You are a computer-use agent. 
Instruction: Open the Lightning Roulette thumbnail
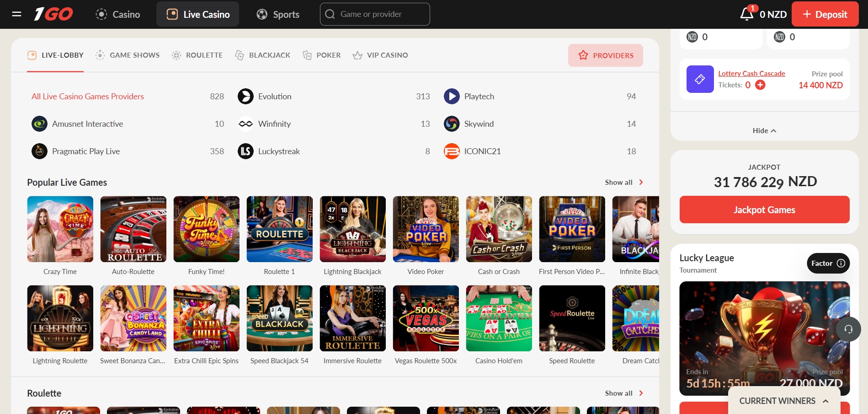click(60, 318)
